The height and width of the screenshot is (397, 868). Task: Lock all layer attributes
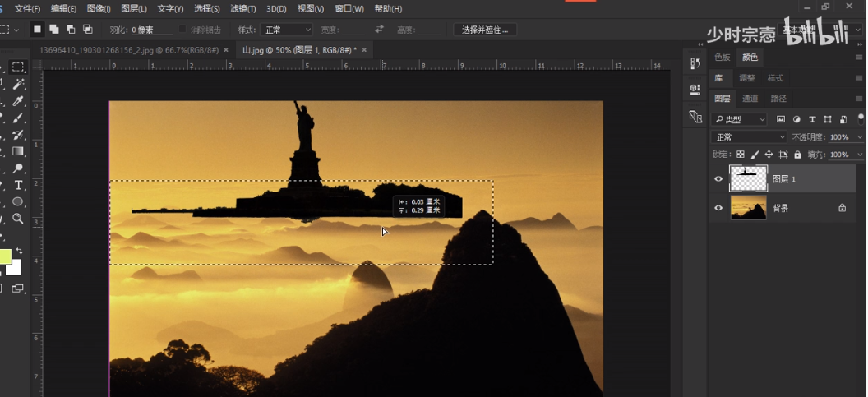[797, 155]
